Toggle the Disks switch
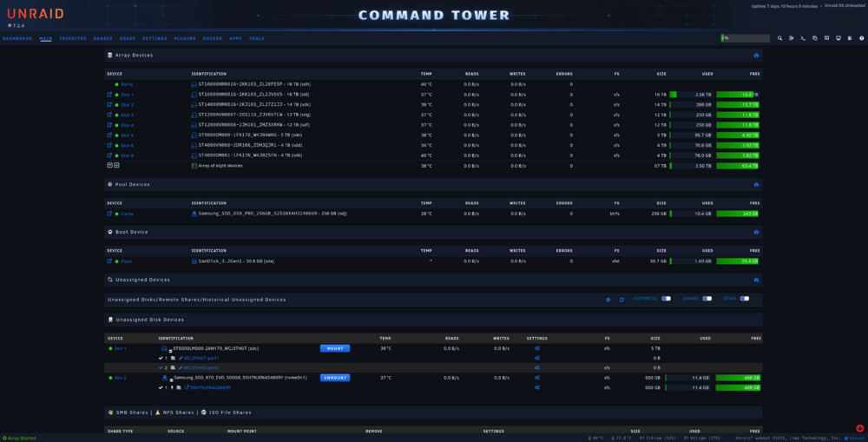The height and width of the screenshot is (442, 868). click(745, 299)
